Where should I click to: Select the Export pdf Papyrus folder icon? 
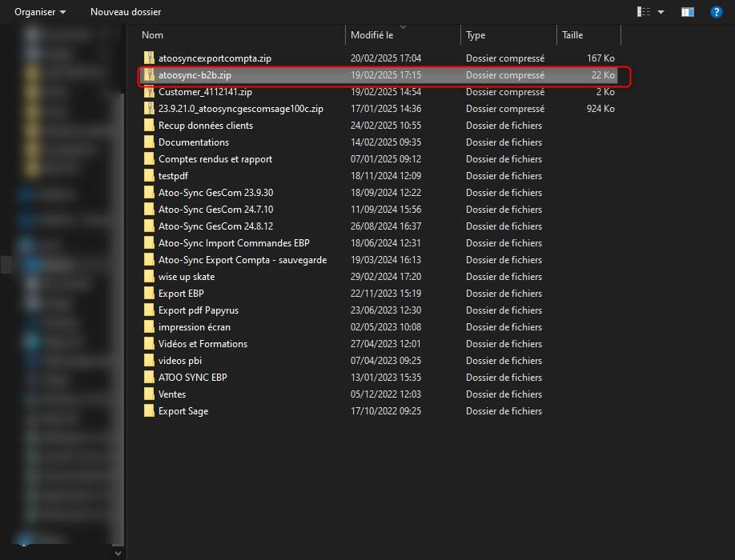click(149, 310)
